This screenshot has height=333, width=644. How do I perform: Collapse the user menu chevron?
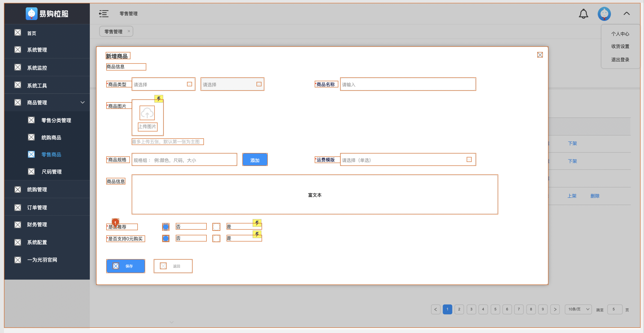(x=626, y=13)
